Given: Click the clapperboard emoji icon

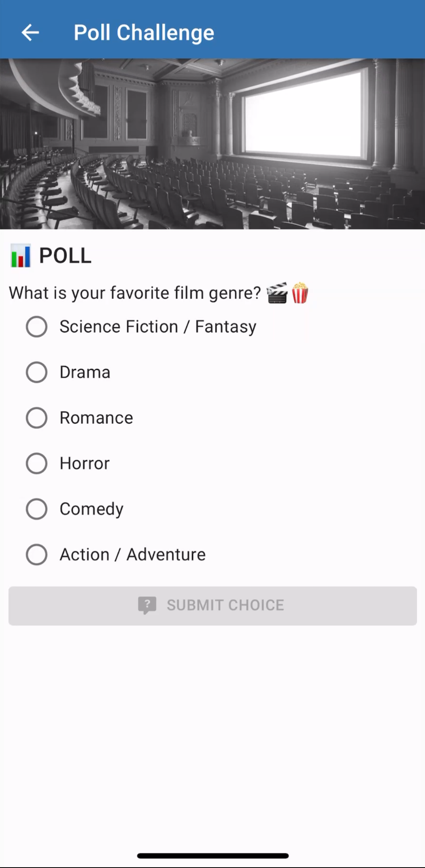Looking at the screenshot, I should [277, 293].
